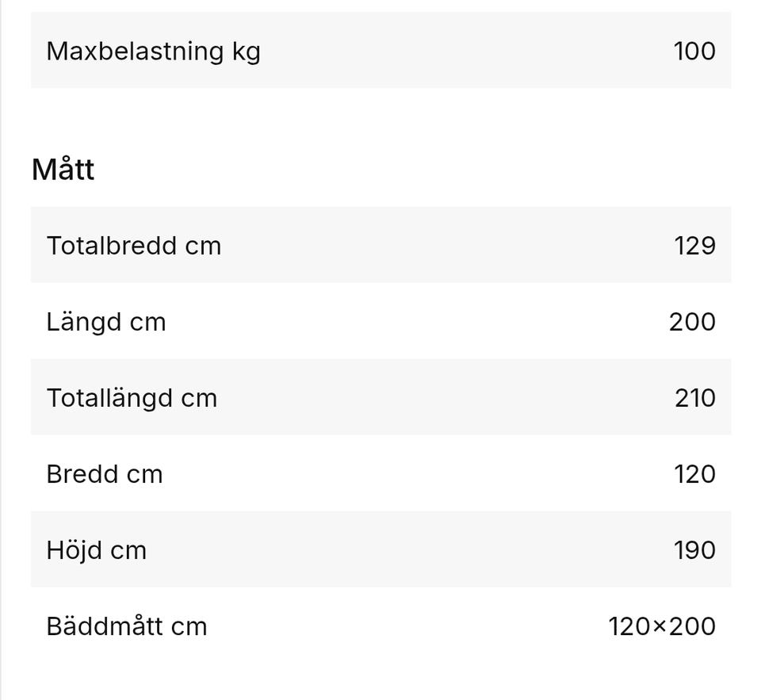761x700 pixels.
Task: Click the Totalbredd cm label
Action: (133, 246)
